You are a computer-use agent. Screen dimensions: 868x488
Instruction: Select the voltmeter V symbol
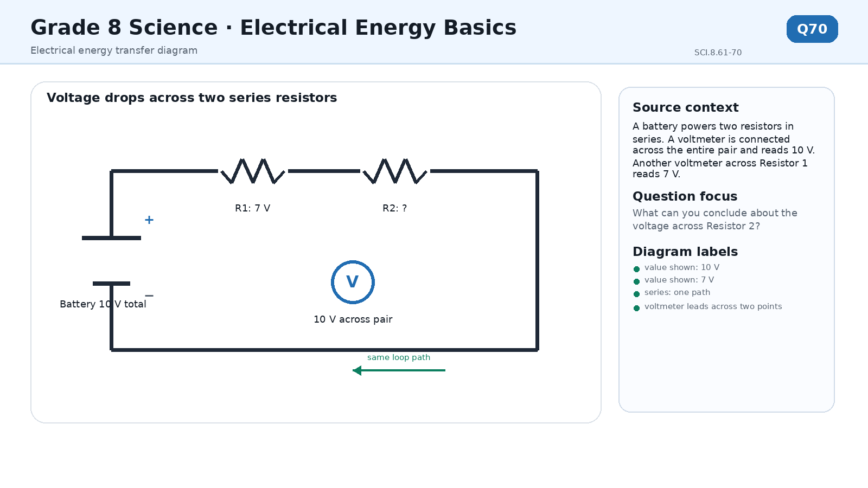tap(353, 282)
